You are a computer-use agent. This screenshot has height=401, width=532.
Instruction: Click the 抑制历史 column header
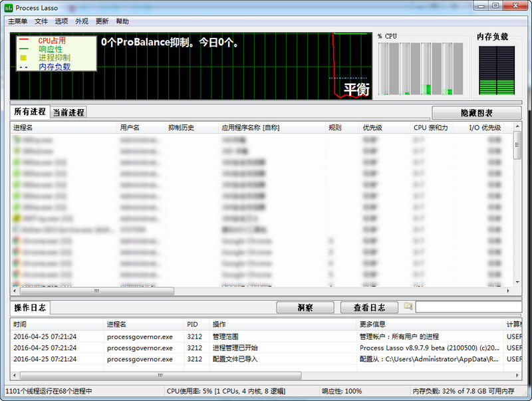192,128
